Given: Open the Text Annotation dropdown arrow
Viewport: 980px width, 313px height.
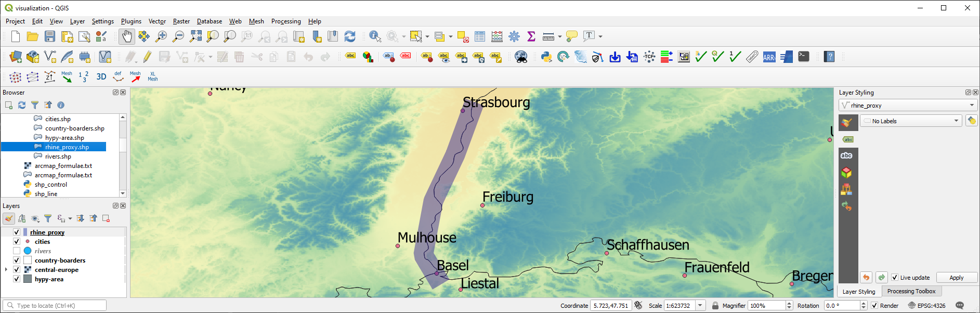Looking at the screenshot, I should (x=600, y=36).
